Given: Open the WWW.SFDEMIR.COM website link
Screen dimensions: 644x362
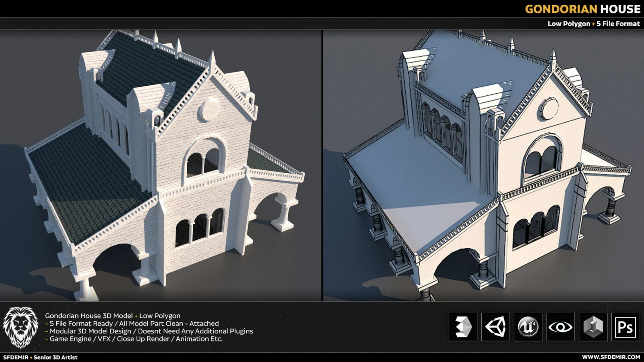Looking at the screenshot, I should 610,357.
